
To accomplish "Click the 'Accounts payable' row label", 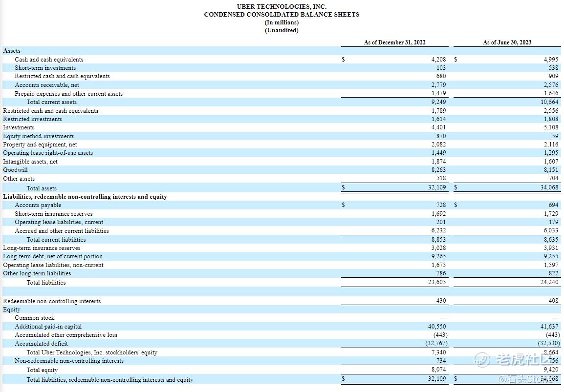I will pos(39,205).
